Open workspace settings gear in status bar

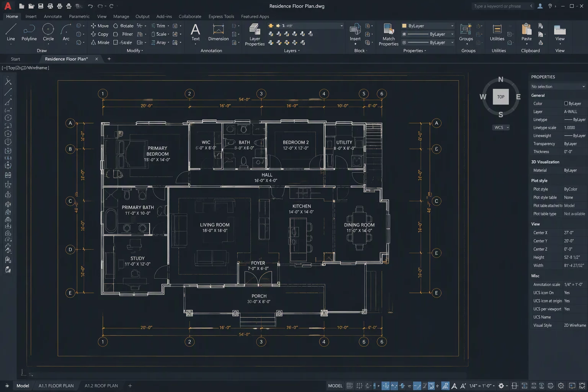point(501,385)
